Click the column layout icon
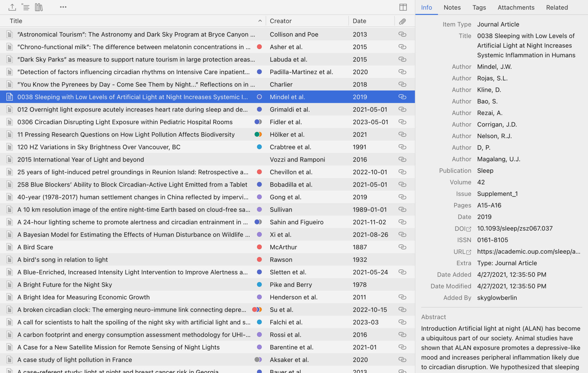The width and height of the screenshot is (588, 373). pos(403,7)
